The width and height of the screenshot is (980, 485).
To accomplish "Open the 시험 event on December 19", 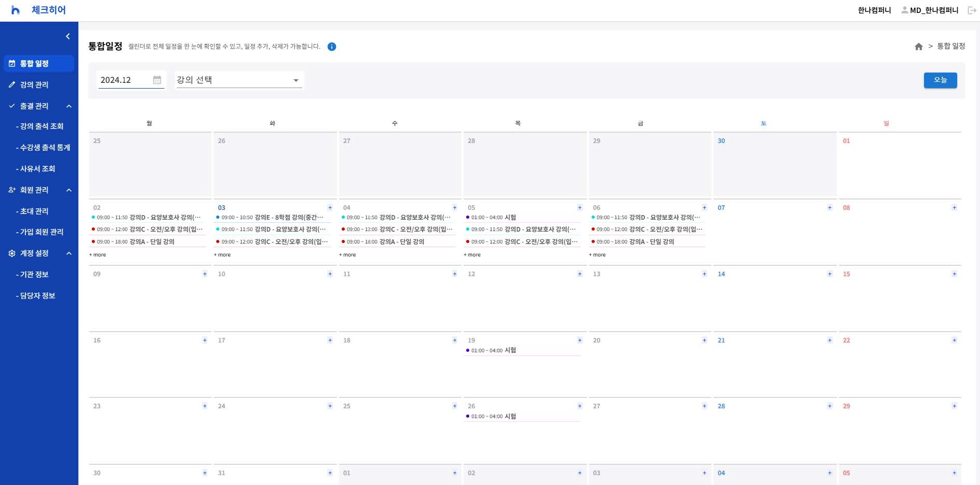I will pyautogui.click(x=510, y=350).
